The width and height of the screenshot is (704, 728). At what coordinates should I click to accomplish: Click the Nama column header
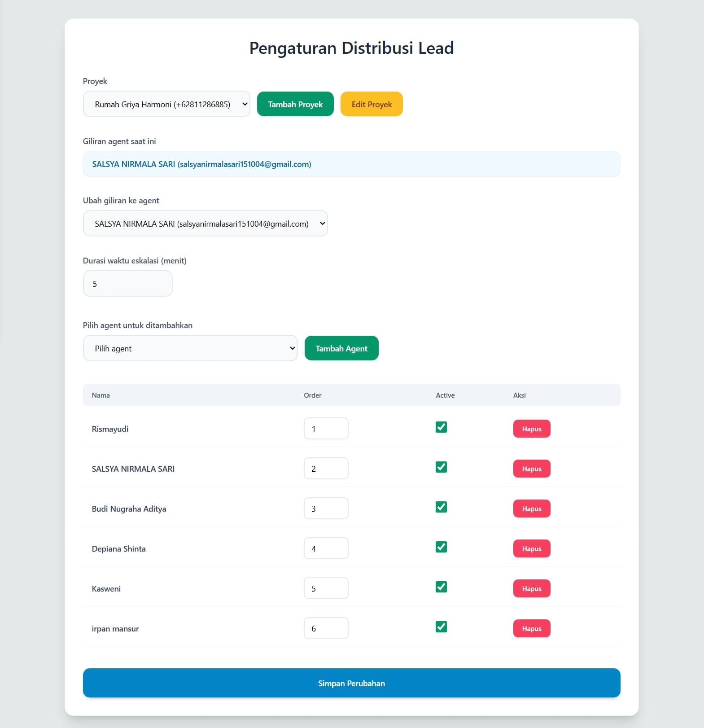pyautogui.click(x=101, y=395)
